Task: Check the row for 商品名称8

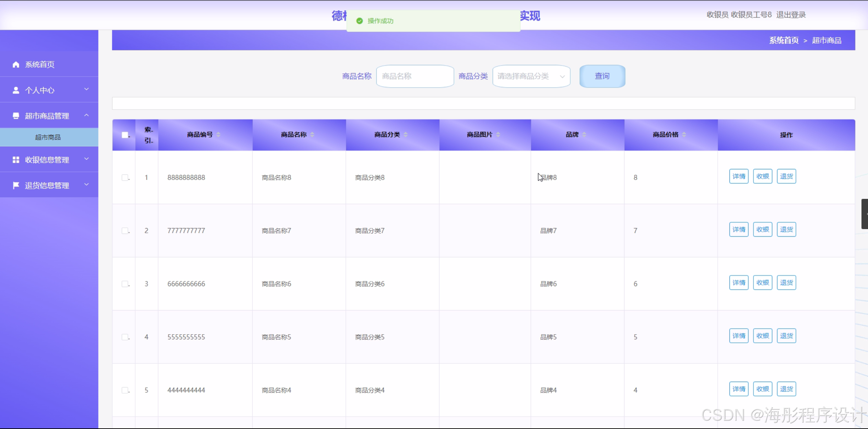Action: 125,178
